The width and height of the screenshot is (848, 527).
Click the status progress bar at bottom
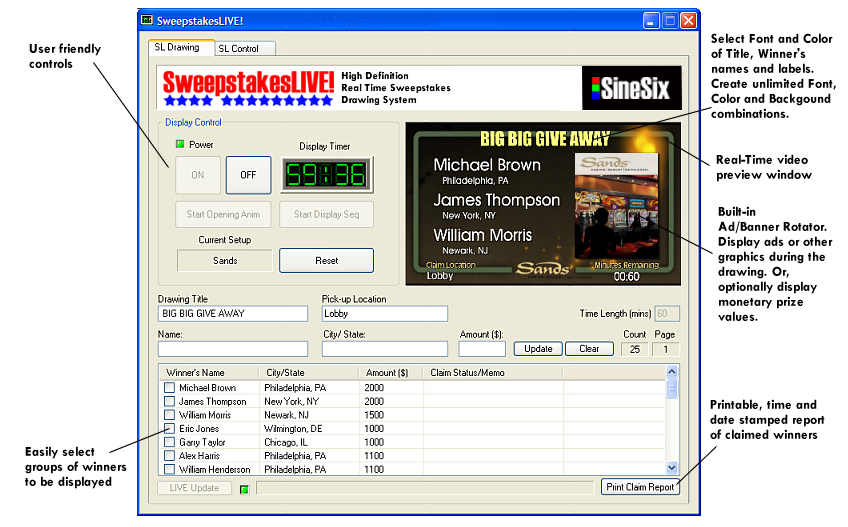point(425,488)
